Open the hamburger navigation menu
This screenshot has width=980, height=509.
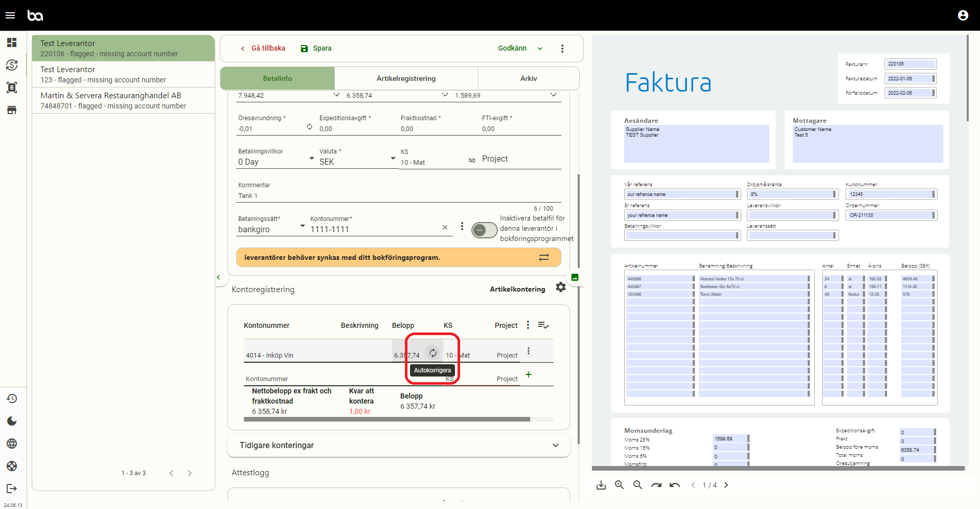click(10, 15)
